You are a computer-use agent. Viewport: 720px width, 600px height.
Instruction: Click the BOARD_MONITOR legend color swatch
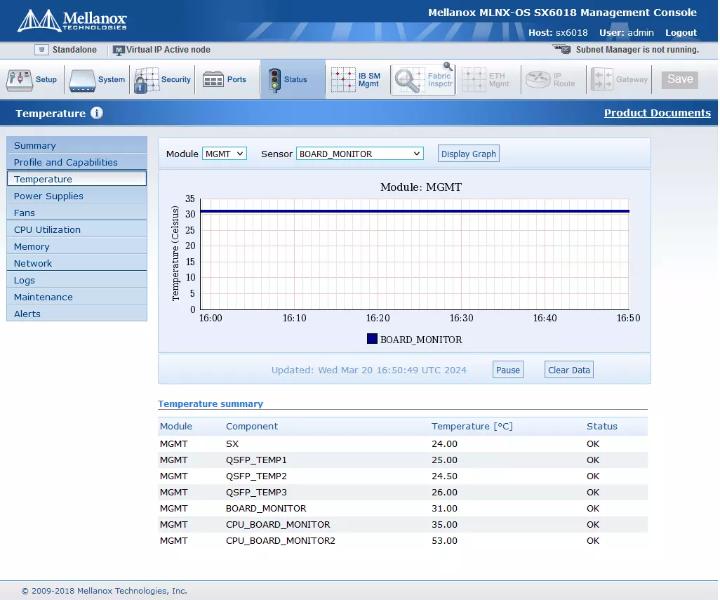tap(372, 339)
